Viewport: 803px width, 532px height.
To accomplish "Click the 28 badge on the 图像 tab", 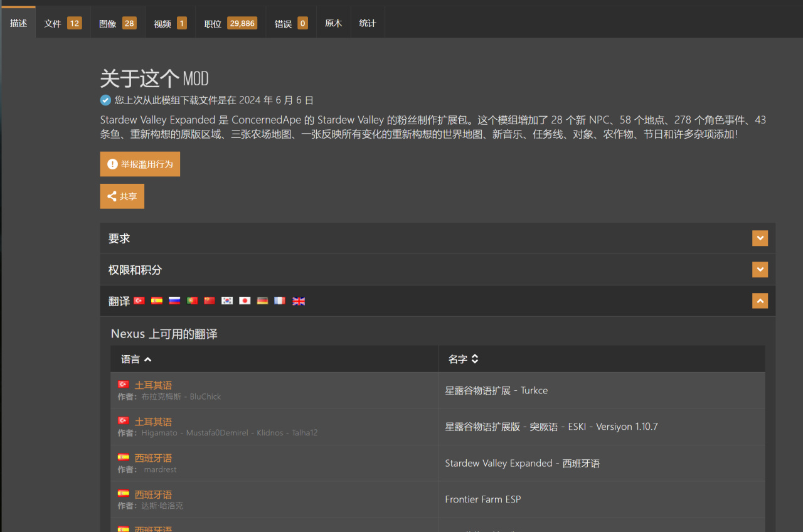I will 129,23.
